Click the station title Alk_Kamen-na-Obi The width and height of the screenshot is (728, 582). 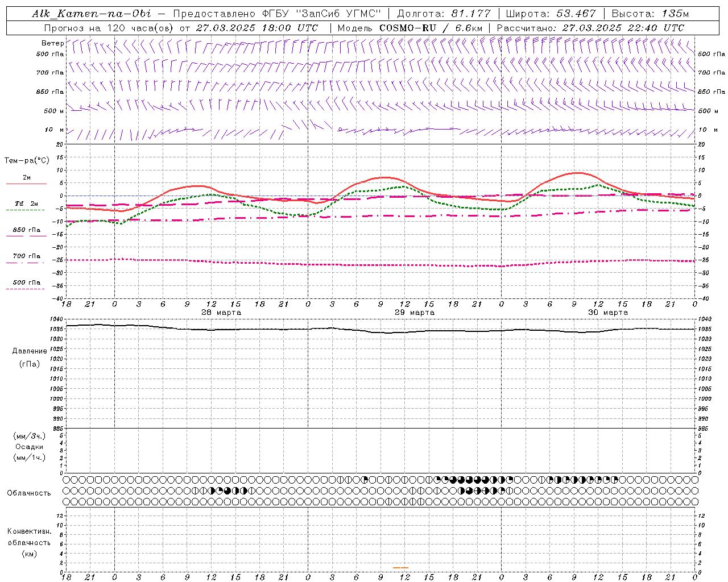(x=91, y=14)
